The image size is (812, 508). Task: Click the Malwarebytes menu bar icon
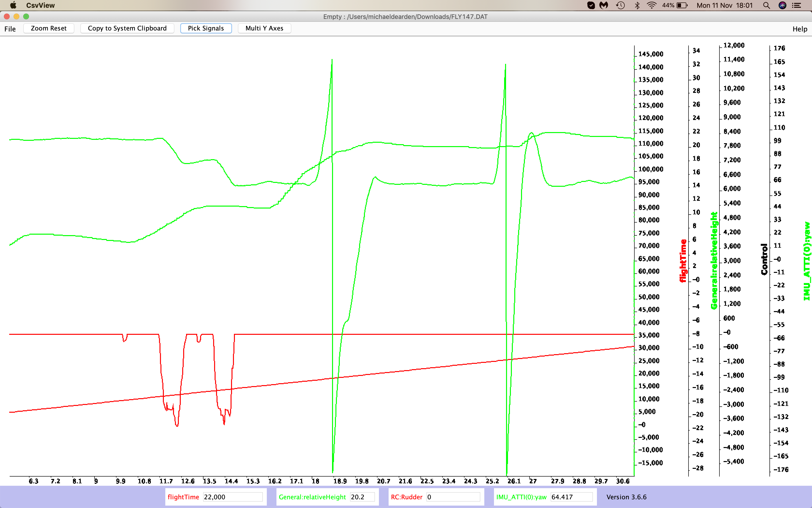point(604,5)
